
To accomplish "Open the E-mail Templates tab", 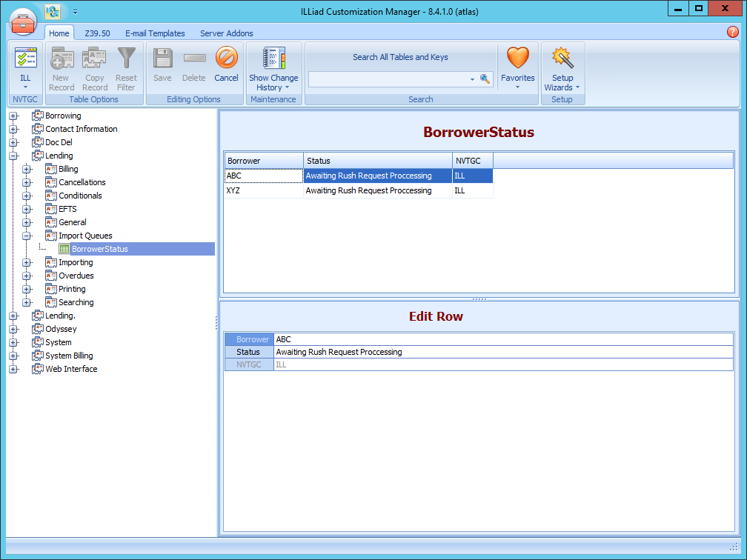I will (x=155, y=33).
